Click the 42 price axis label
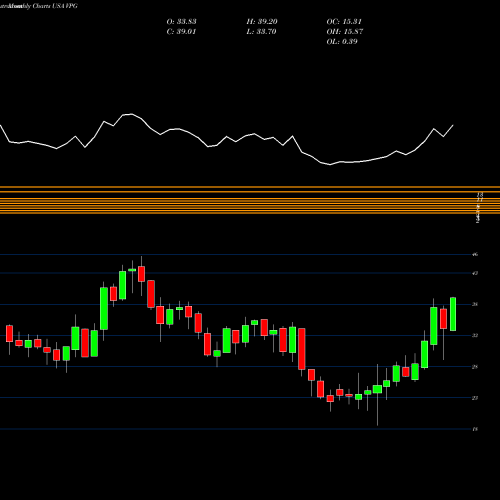The width and height of the screenshot is (500, 500). click(475, 273)
